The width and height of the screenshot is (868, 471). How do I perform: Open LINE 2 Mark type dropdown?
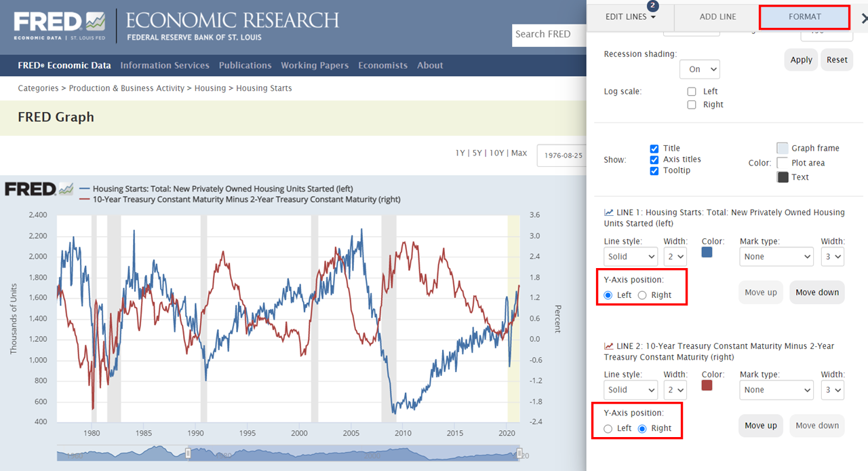[776, 390]
